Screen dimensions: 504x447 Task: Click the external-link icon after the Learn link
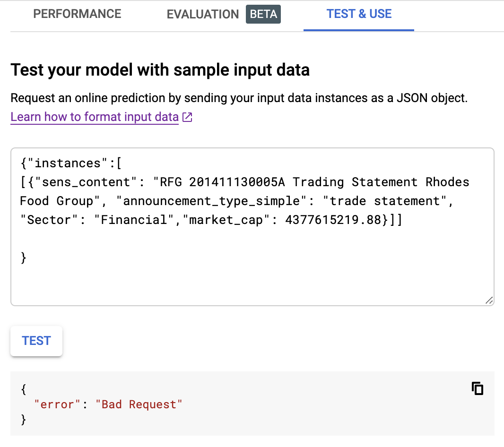(x=187, y=118)
